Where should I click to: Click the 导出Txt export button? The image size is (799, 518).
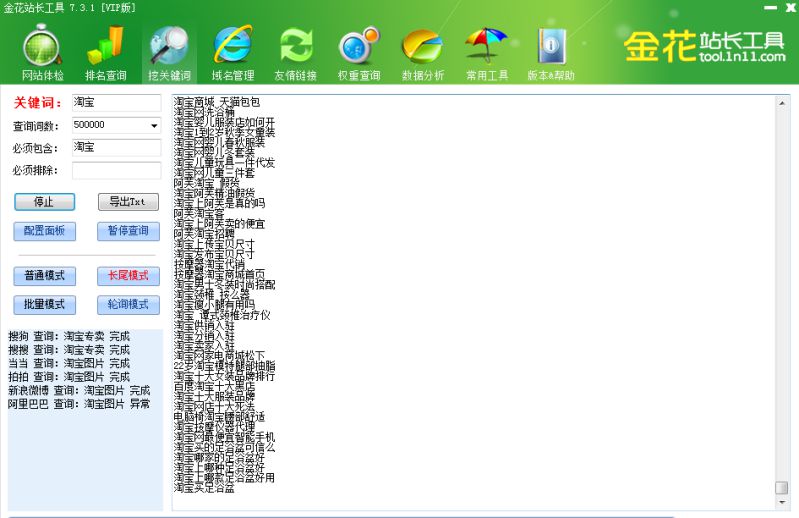click(x=128, y=202)
